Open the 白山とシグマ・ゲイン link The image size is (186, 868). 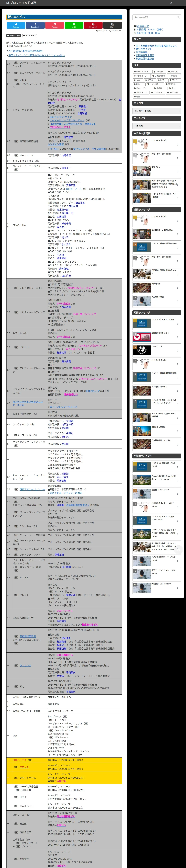61,117
